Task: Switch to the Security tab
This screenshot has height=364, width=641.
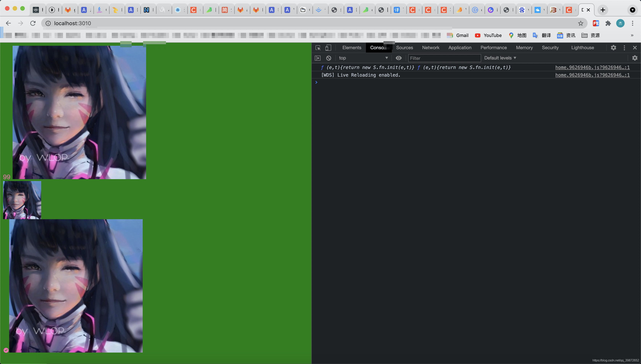Action: tap(550, 47)
